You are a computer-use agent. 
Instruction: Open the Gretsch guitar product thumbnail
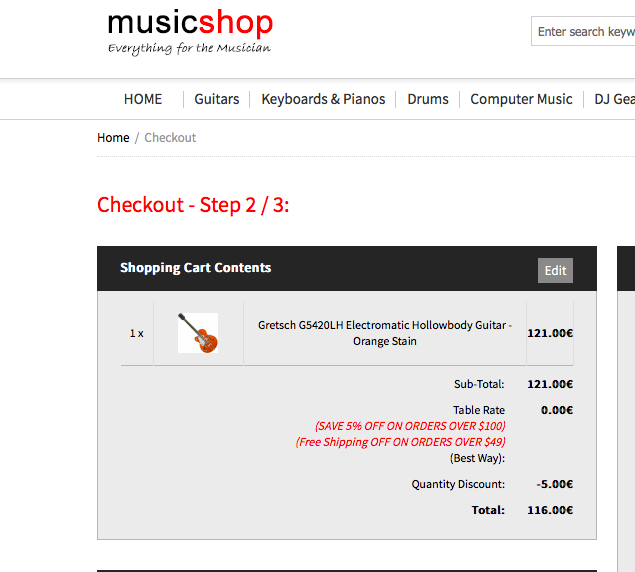point(198,333)
